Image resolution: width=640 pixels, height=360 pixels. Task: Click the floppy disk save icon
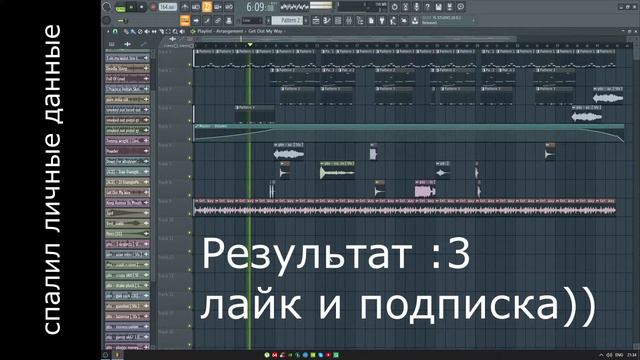point(438,7)
